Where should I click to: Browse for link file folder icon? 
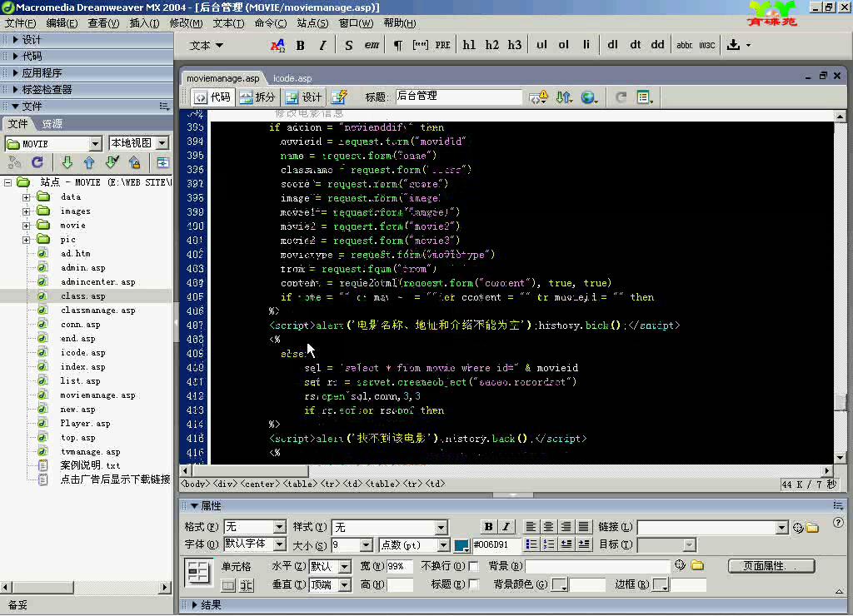tap(813, 528)
